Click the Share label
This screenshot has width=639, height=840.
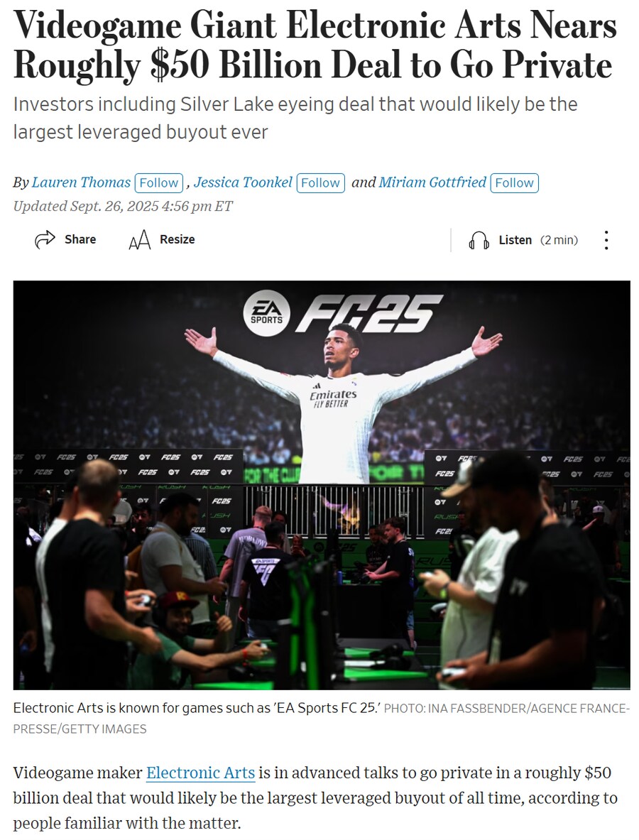click(80, 239)
